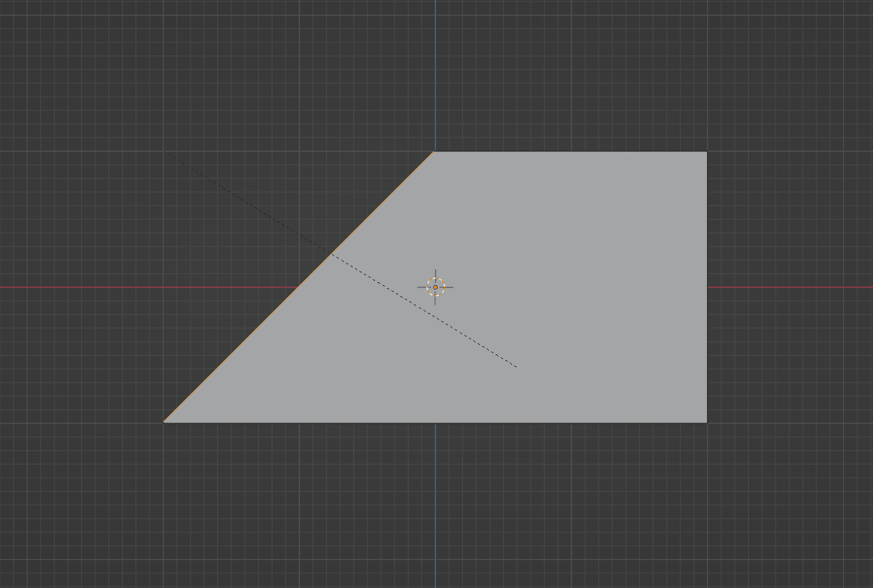Click the bottom-right corner of the mesh
The image size is (873, 588).
click(x=705, y=423)
